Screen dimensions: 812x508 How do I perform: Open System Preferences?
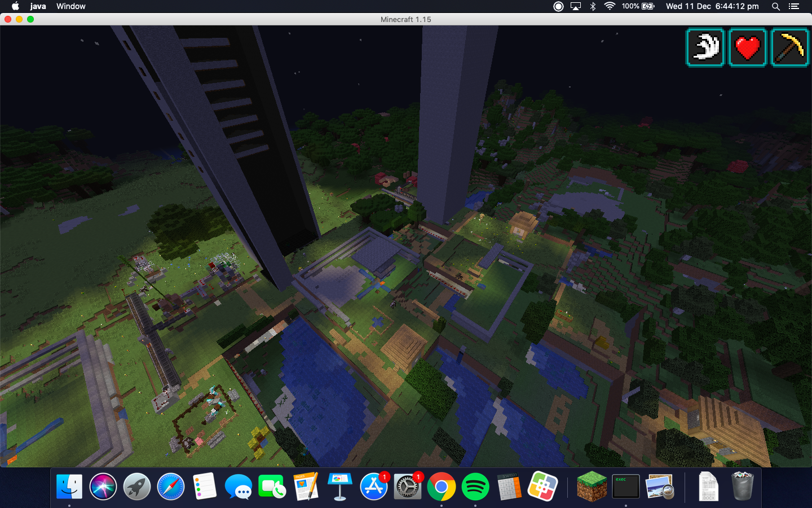tap(408, 487)
